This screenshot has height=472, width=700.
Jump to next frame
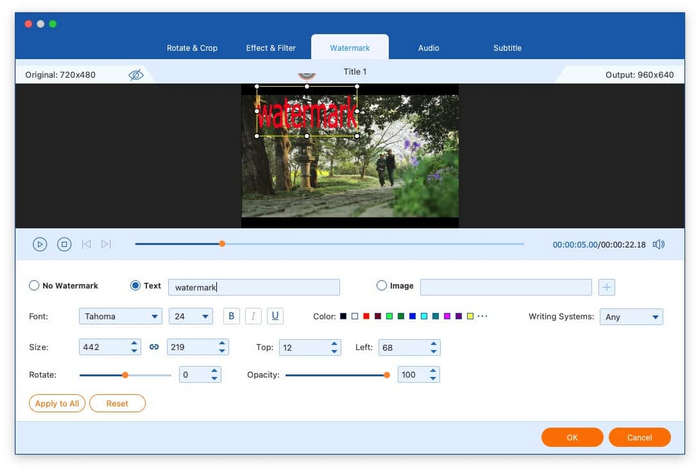coord(106,244)
